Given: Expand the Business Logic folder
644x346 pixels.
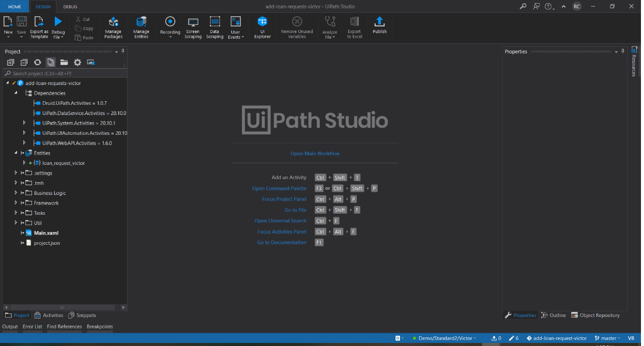Looking at the screenshot, I should 16,193.
